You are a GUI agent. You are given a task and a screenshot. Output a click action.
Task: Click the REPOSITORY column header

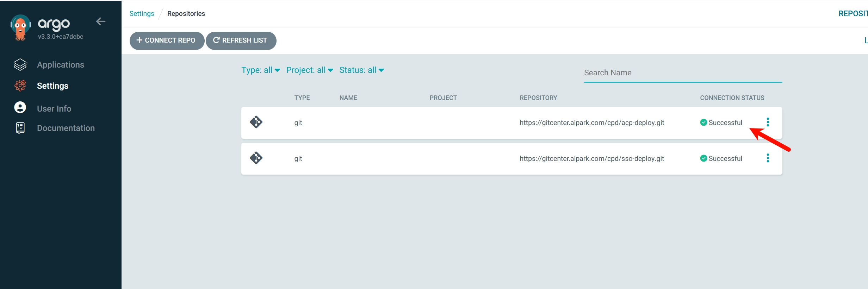pyautogui.click(x=538, y=98)
